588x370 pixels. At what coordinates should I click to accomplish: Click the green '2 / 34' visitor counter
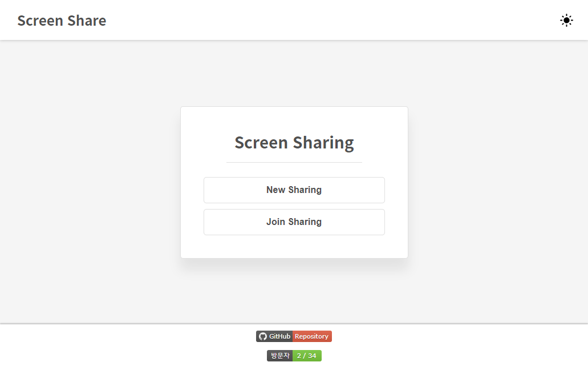[309, 355]
